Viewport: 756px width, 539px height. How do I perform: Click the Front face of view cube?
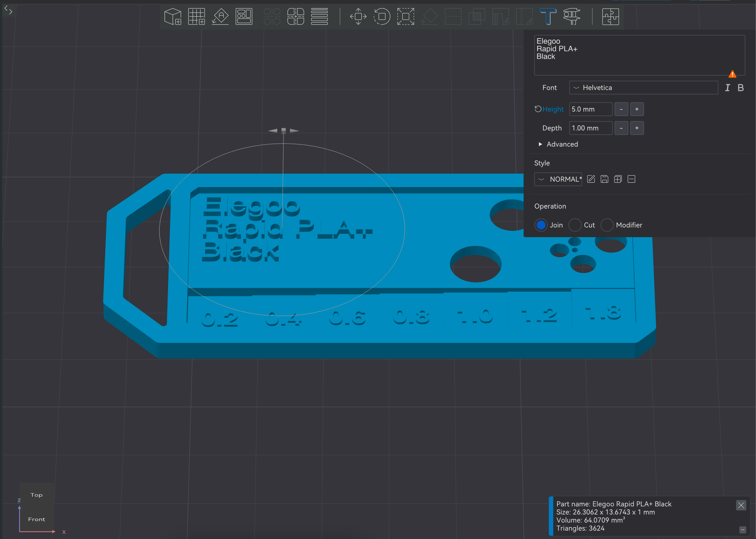point(36,519)
